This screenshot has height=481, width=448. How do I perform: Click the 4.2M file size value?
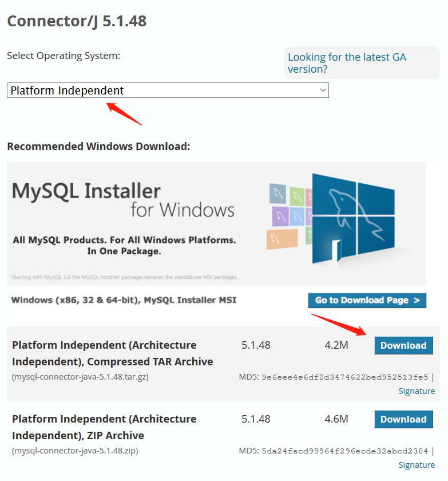click(x=336, y=345)
